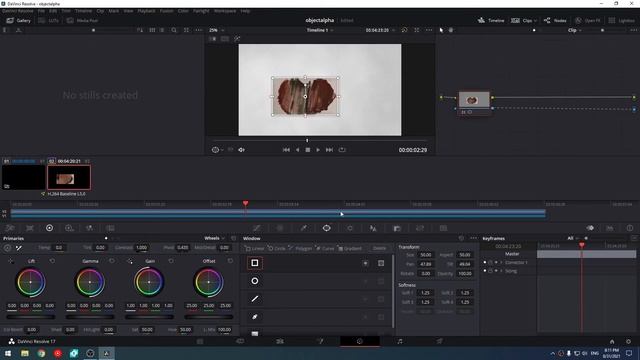Click the Auto Balance icon in Primaries
The image size is (640, 360).
coord(7,247)
